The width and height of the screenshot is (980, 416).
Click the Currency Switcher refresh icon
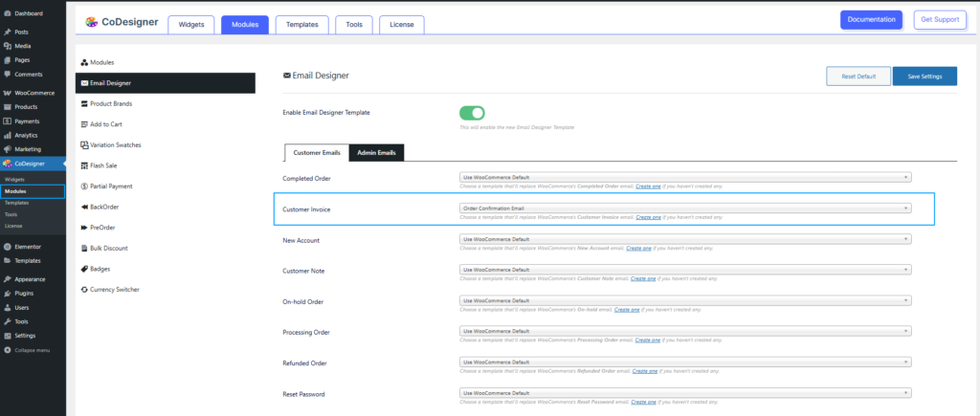pyautogui.click(x=84, y=289)
